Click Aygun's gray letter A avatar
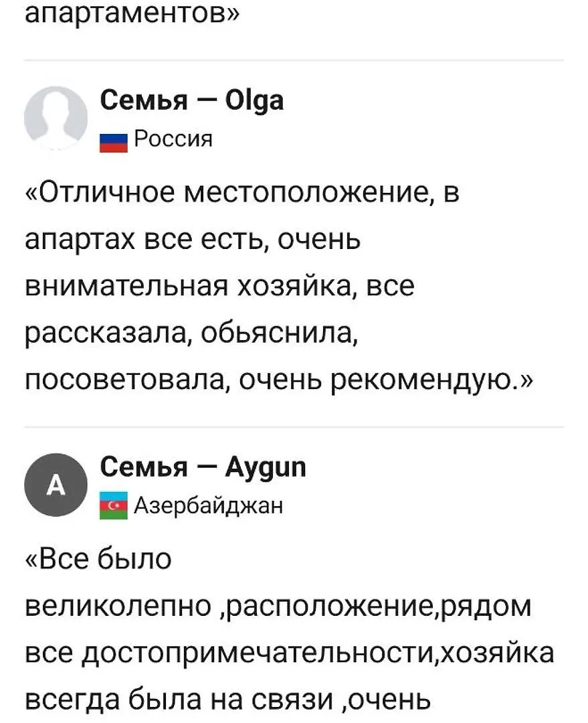 (56, 485)
